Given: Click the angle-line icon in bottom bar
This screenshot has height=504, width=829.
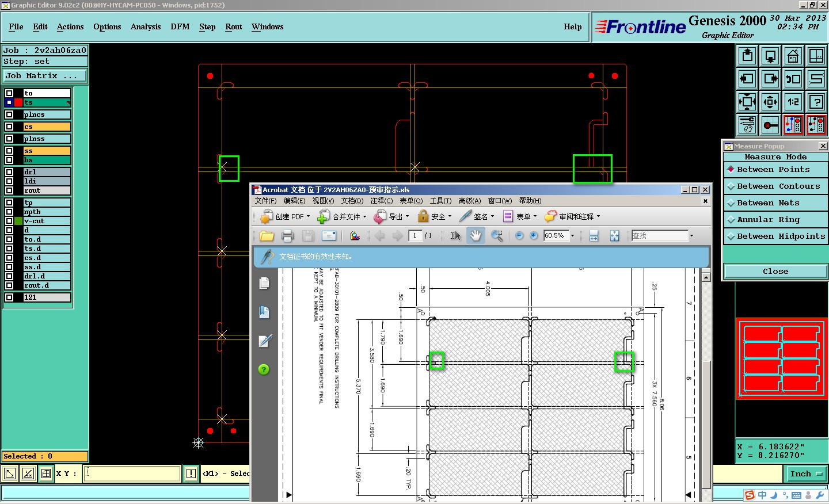Looking at the screenshot, I should [28, 474].
